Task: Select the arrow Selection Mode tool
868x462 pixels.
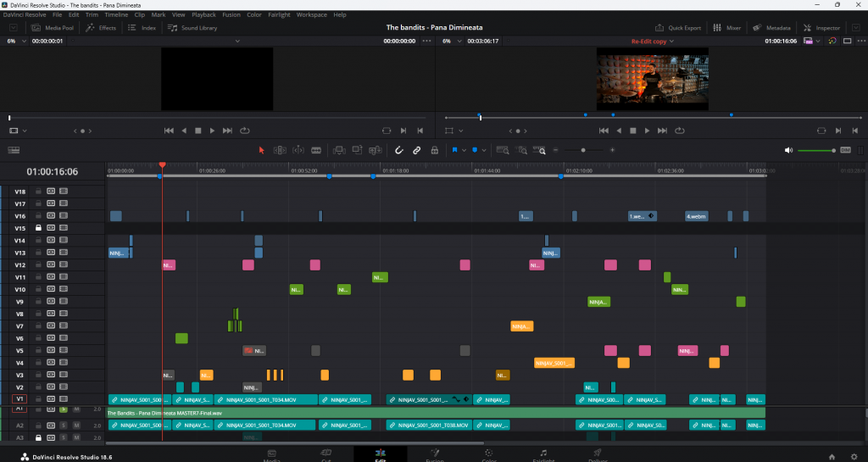Action: (x=261, y=150)
